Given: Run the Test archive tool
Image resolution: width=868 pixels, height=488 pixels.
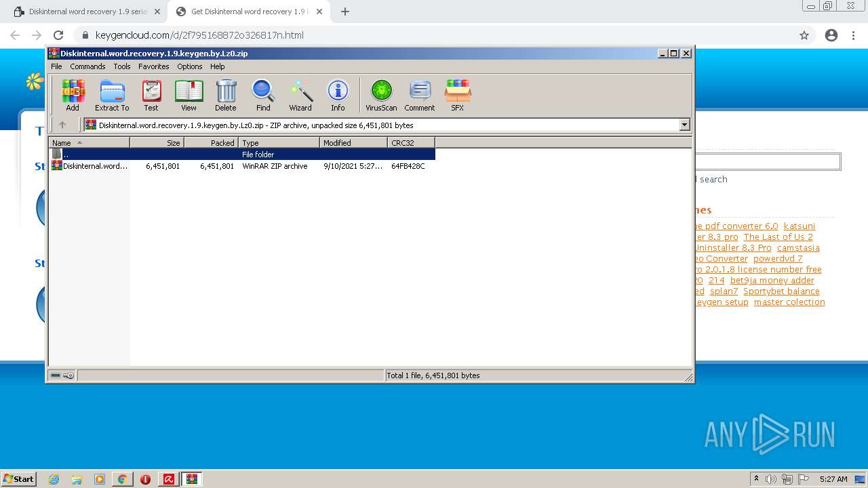Looking at the screenshot, I should tap(151, 95).
